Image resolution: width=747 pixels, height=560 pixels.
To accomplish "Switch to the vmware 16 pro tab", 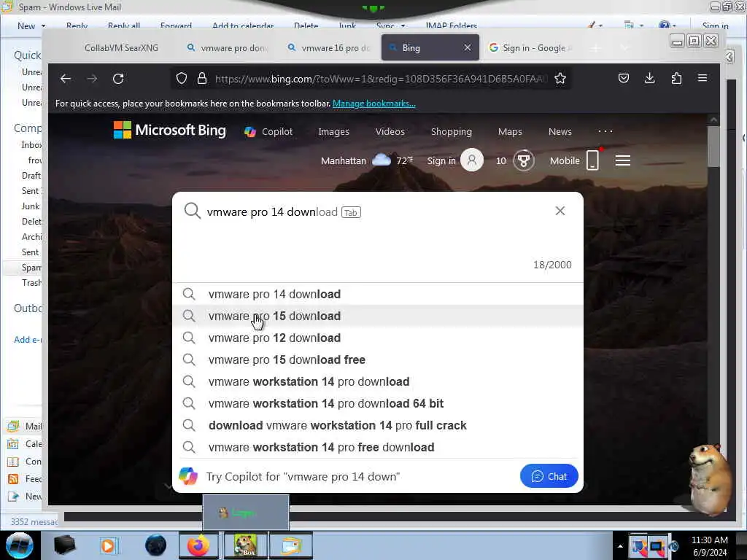I will tap(330, 47).
